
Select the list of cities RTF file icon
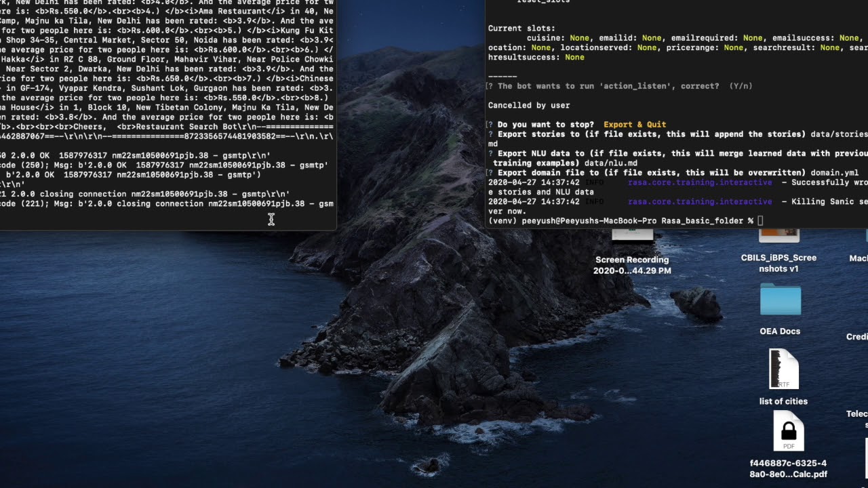[x=784, y=369]
